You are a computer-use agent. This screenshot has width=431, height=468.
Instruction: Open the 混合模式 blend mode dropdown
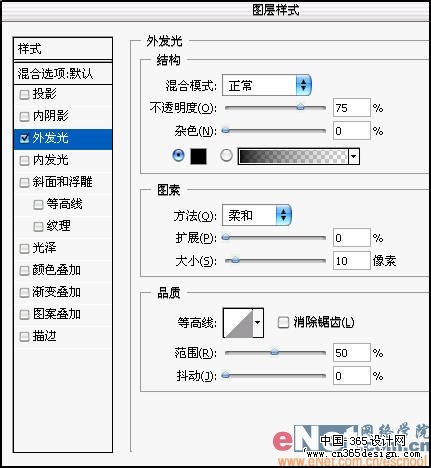pyautogui.click(x=267, y=85)
